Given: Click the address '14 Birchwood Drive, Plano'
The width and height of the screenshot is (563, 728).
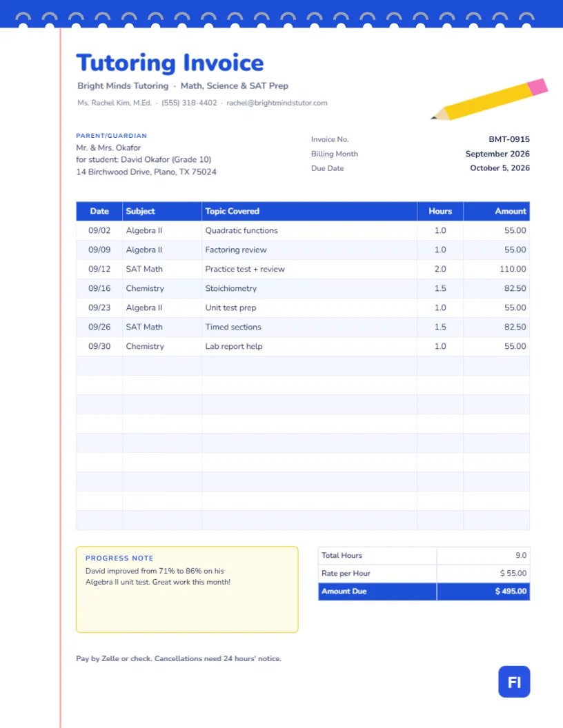Looking at the screenshot, I should (127, 172).
